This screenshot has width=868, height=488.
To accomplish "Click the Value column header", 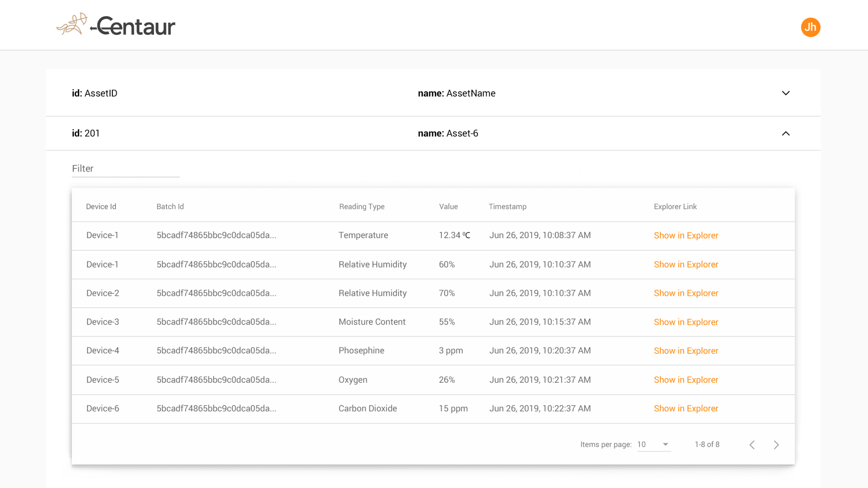I will point(448,206).
